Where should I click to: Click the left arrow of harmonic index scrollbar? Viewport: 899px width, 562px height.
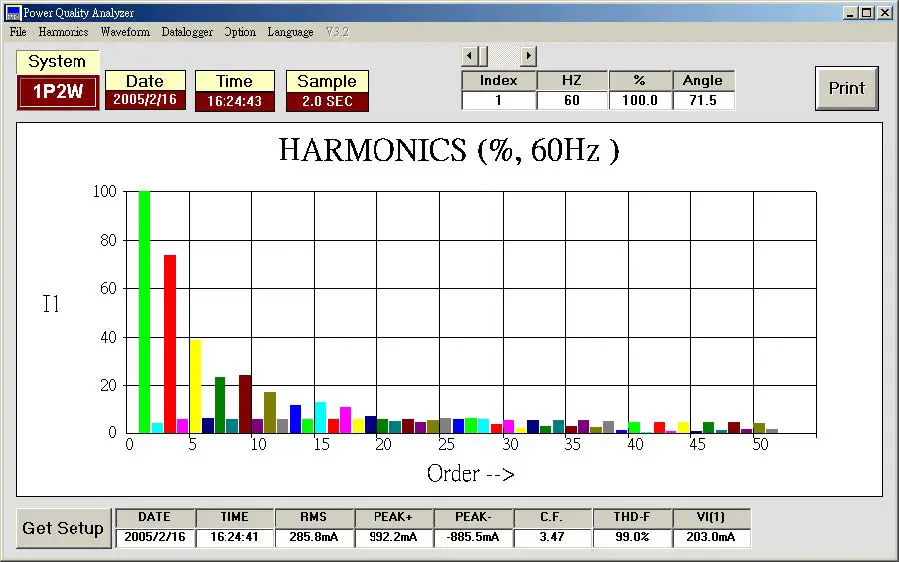[x=470, y=56]
